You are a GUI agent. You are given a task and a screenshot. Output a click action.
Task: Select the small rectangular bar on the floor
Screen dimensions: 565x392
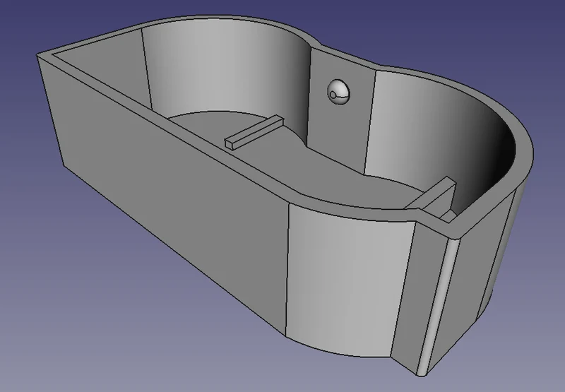254,132
